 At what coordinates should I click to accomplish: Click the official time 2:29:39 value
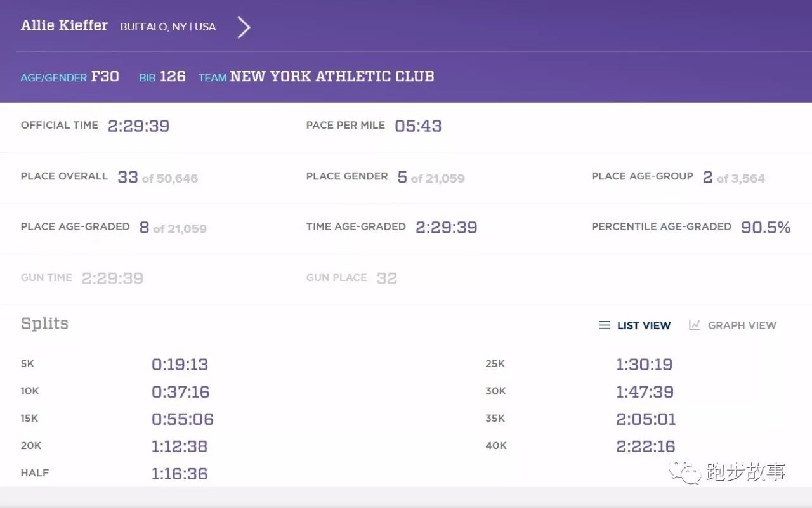(138, 126)
